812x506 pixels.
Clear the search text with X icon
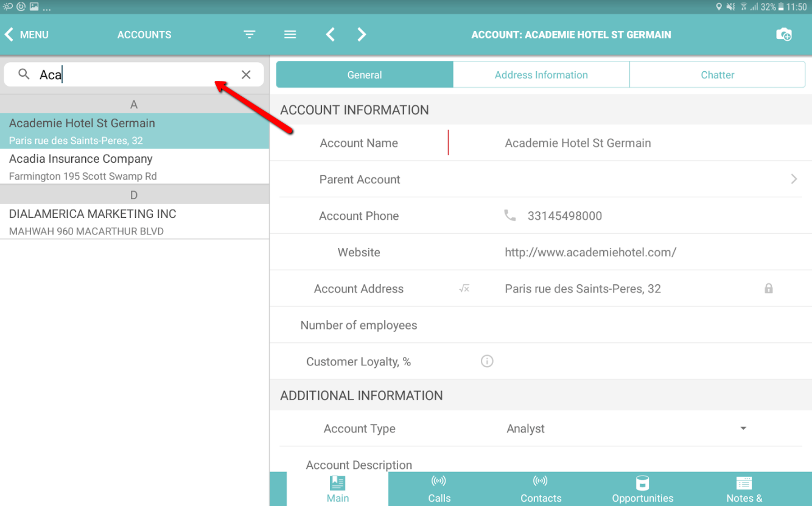(x=246, y=75)
